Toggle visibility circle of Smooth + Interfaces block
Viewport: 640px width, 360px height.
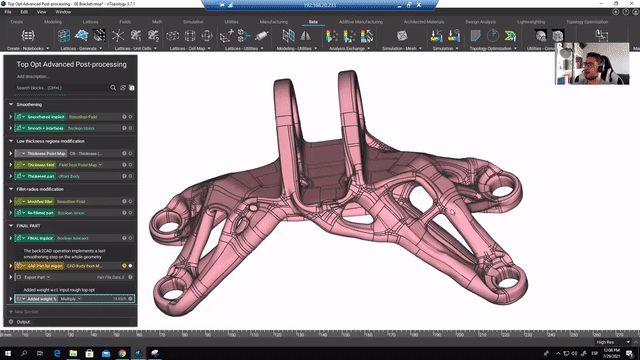(131, 128)
